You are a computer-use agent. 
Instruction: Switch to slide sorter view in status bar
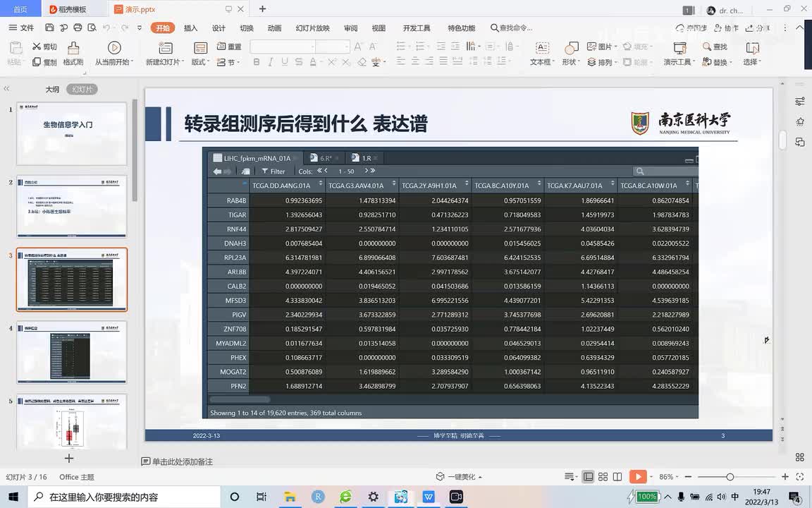pyautogui.click(x=603, y=477)
